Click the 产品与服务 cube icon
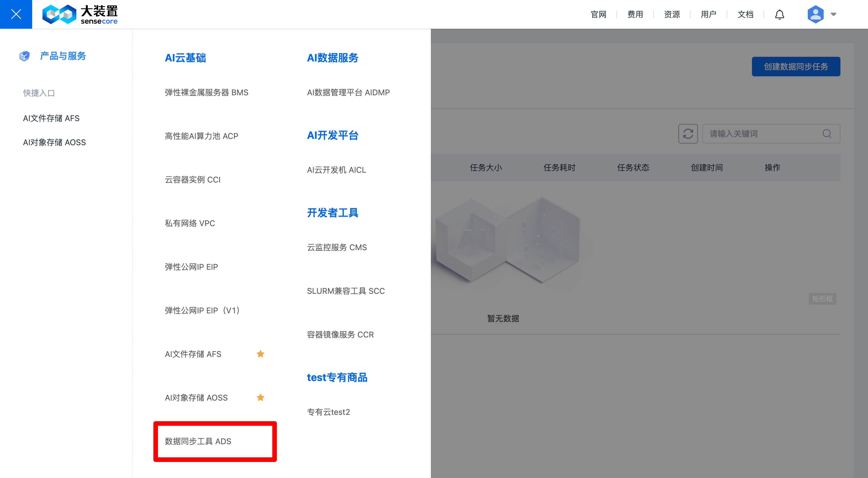The height and width of the screenshot is (478, 868). point(25,56)
